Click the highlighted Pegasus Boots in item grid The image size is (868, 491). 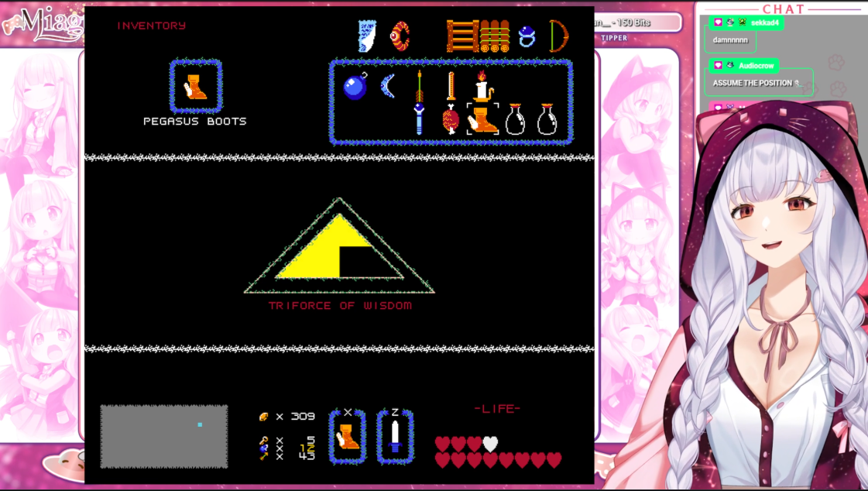482,119
